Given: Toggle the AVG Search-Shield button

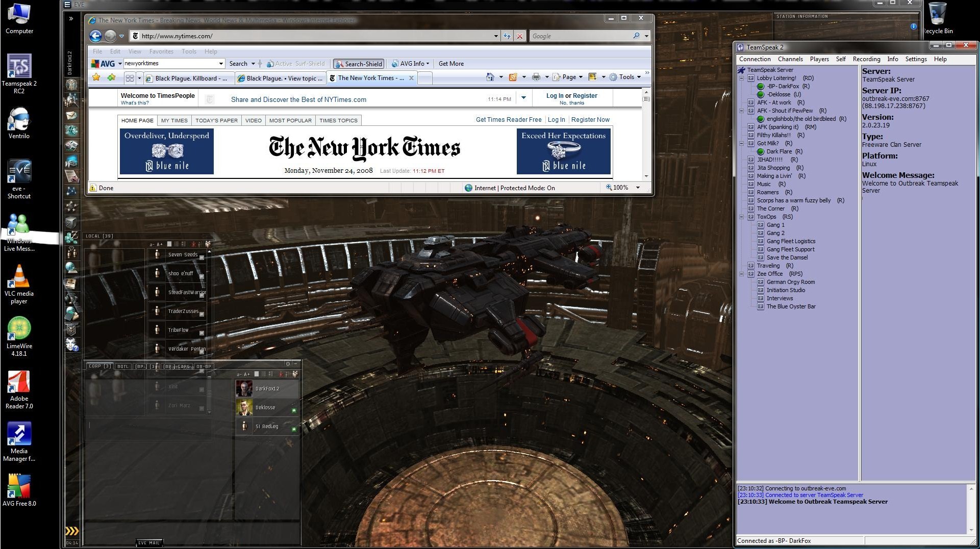Looking at the screenshot, I should (x=359, y=64).
